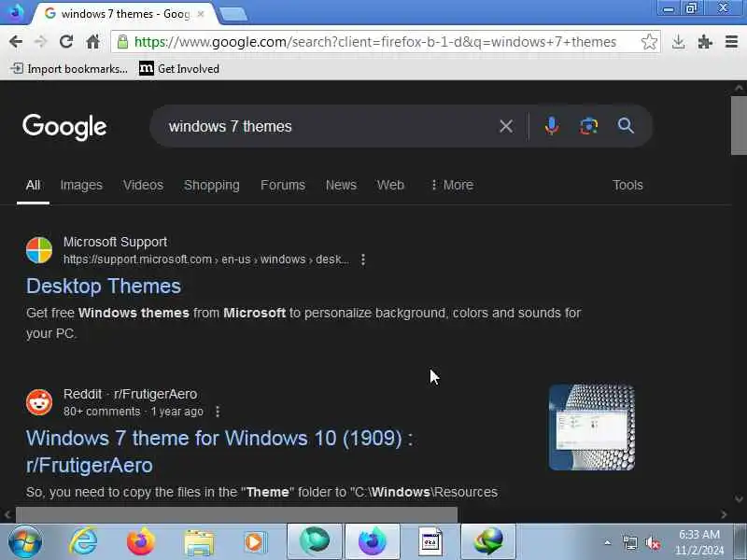The width and height of the screenshot is (747, 560).
Task: Open the browser hamburger menu
Action: click(731, 42)
